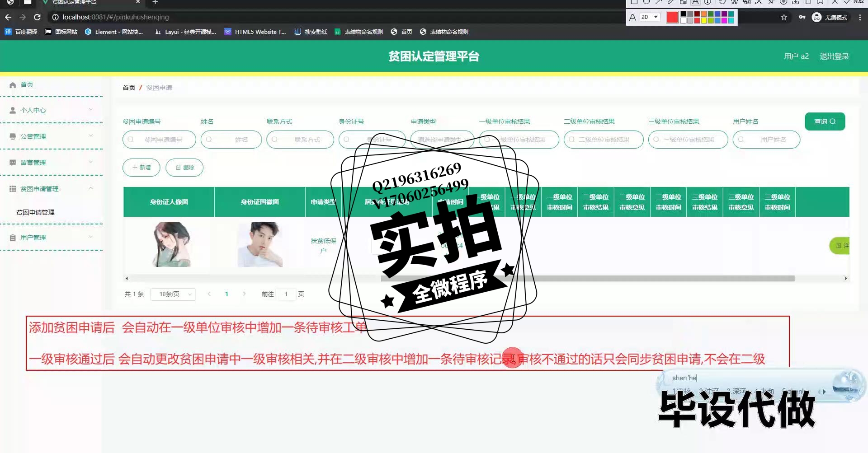Click the 查询 search button
Screen dimensions: 868x453
(825, 121)
